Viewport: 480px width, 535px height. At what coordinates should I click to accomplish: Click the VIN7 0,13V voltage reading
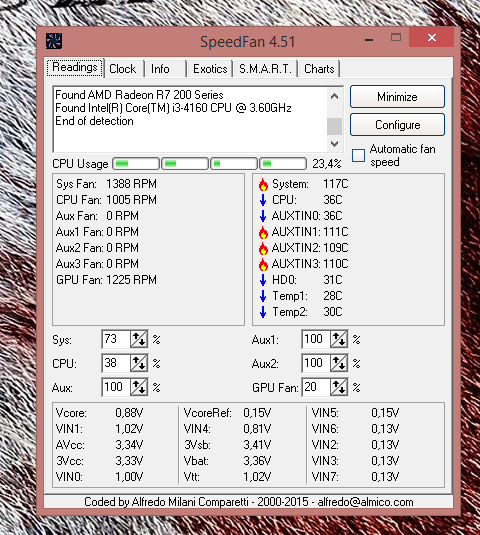pos(355,477)
